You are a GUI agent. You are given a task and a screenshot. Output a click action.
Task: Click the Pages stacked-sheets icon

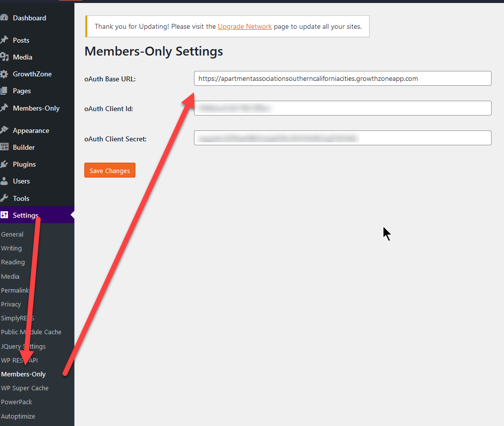click(4, 91)
